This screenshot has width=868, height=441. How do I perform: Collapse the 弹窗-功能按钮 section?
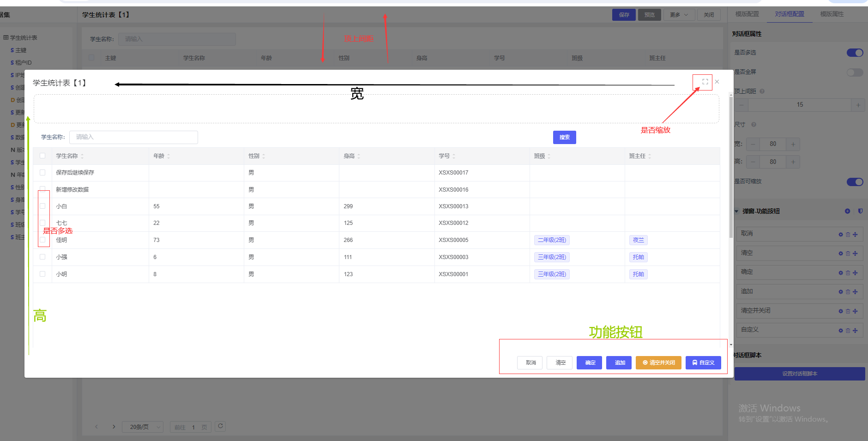point(737,211)
